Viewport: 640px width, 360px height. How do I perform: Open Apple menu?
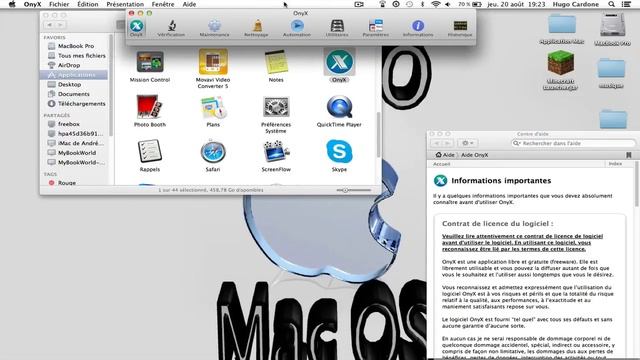12,4
